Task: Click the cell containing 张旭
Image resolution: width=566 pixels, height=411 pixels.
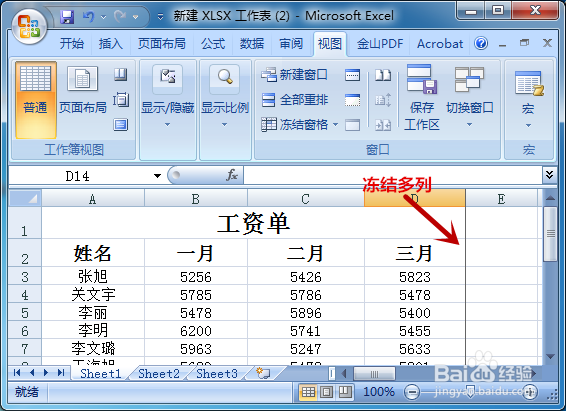Action: 93,276
